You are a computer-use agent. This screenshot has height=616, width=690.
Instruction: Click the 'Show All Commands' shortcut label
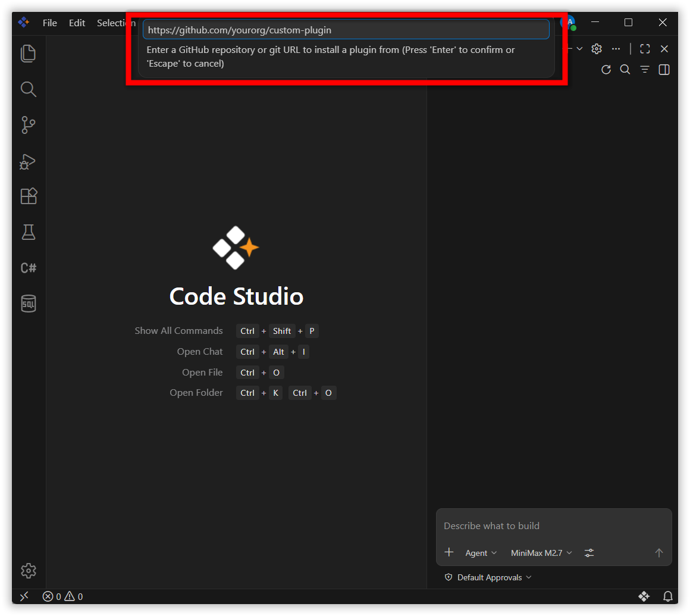[x=178, y=331]
